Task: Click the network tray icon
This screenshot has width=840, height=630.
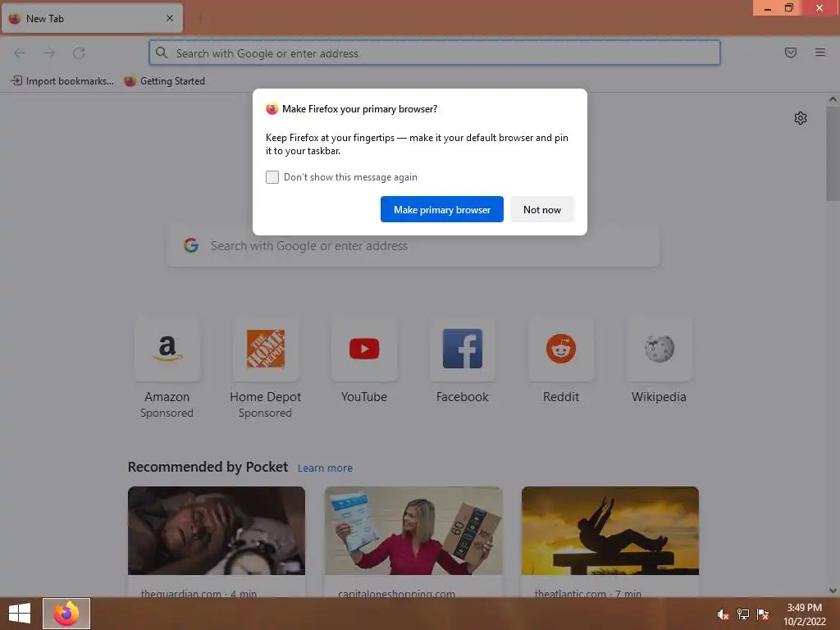Action: pos(743,614)
